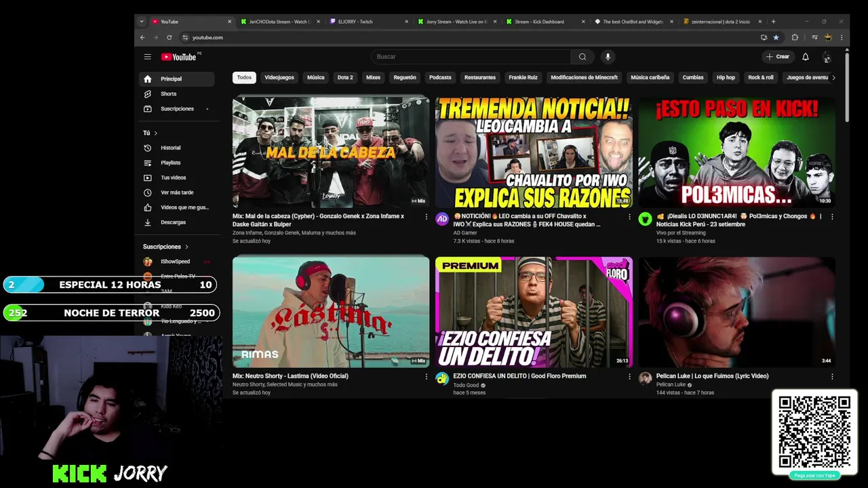Open Suscripciones in sidebar

177,109
